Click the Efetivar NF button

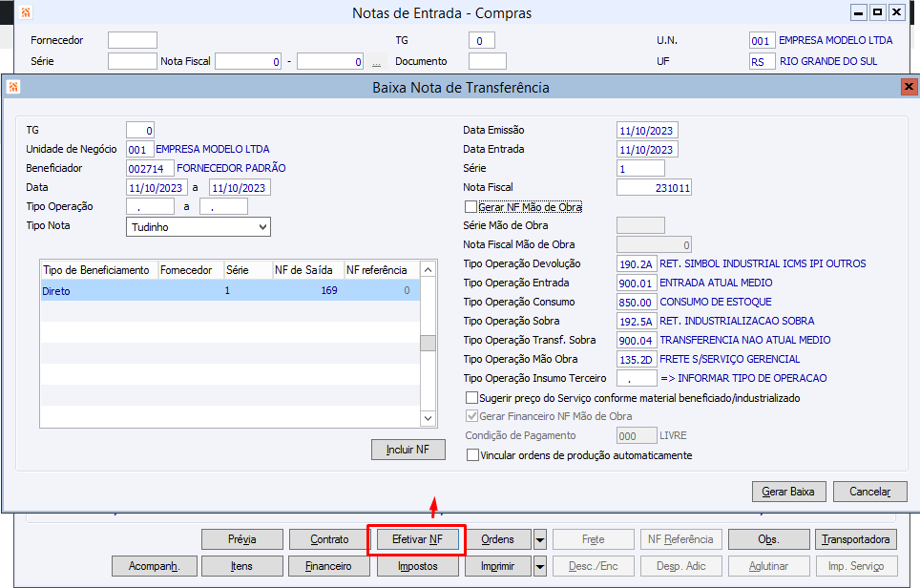[x=418, y=539]
